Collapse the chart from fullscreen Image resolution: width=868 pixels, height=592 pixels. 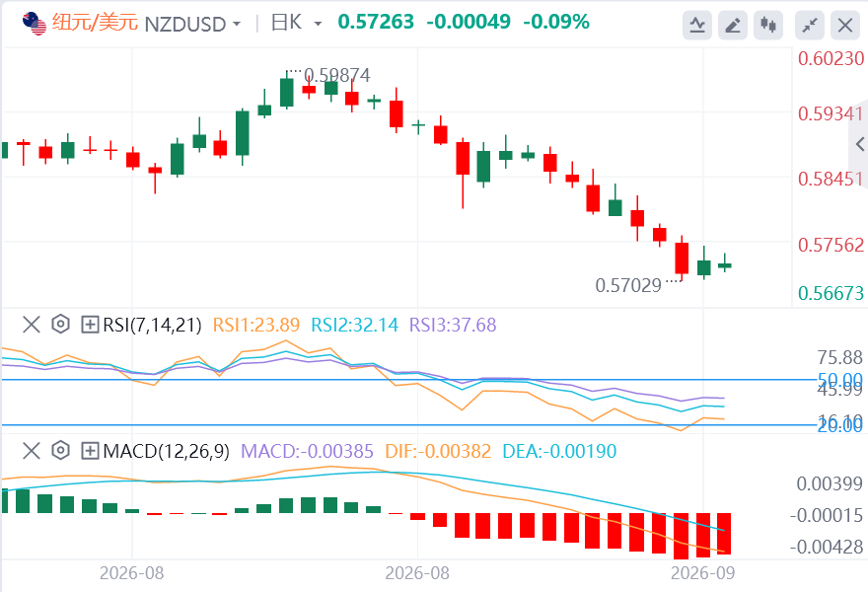810,25
